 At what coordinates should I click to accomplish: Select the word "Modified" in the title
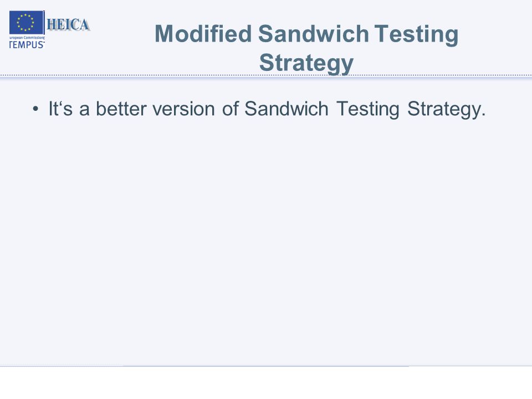click(203, 34)
